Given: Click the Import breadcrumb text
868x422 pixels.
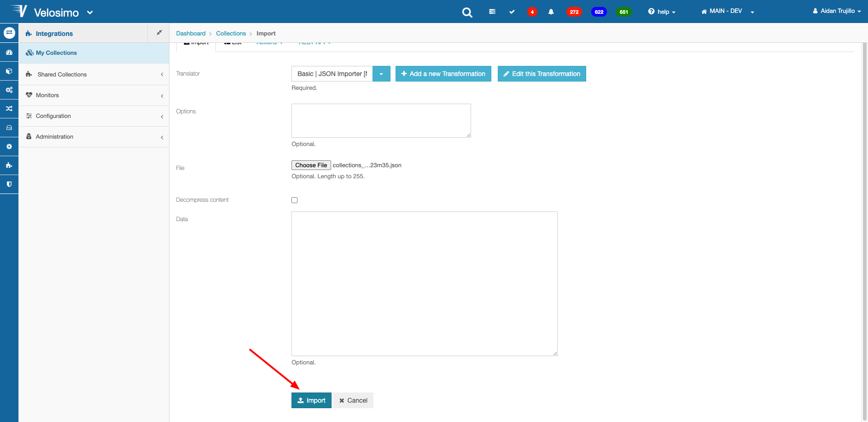Looking at the screenshot, I should (266, 33).
